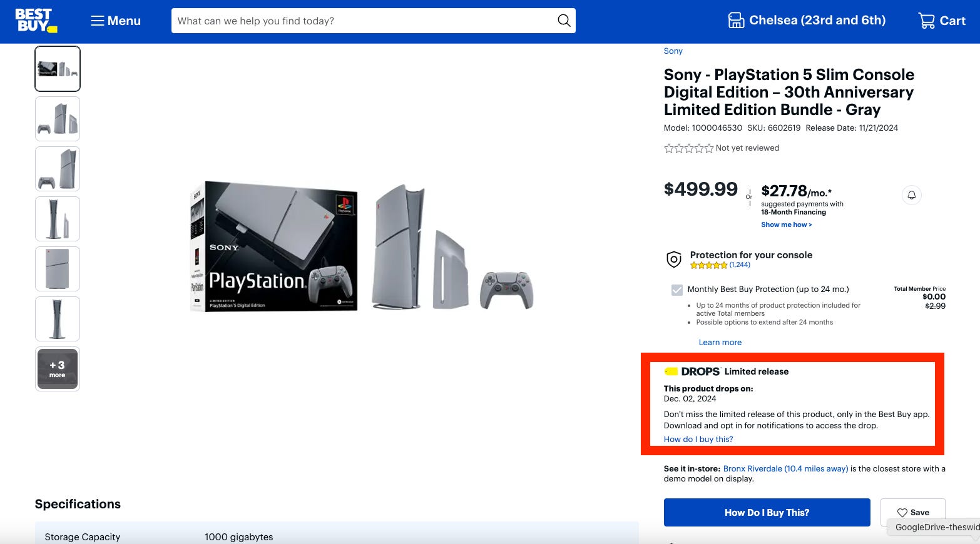
Task: Click the price alert bell toggle
Action: 912,194
